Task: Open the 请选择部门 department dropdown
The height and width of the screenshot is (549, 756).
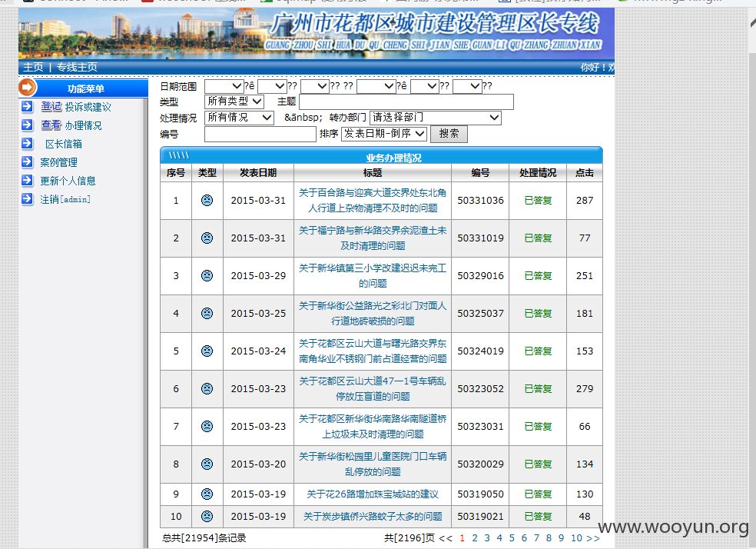Action: 436,117
